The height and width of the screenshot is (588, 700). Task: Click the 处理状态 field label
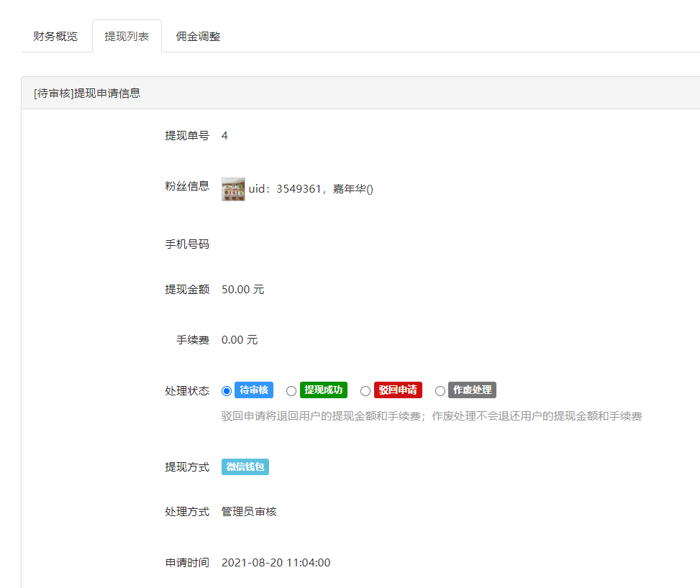tap(187, 391)
